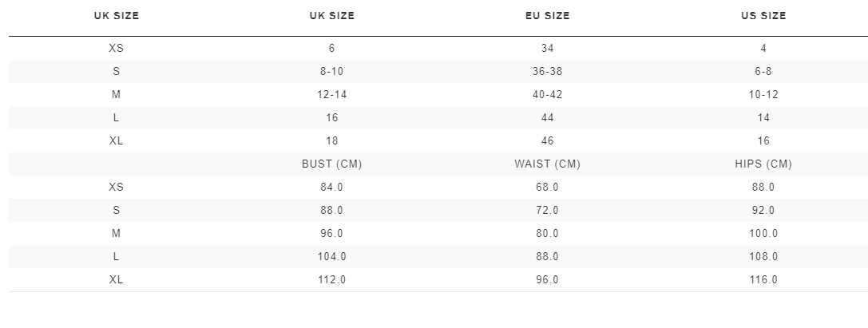Click the EU SIZE column header
Image resolution: width=868 pixels, height=328 pixels.
(548, 16)
